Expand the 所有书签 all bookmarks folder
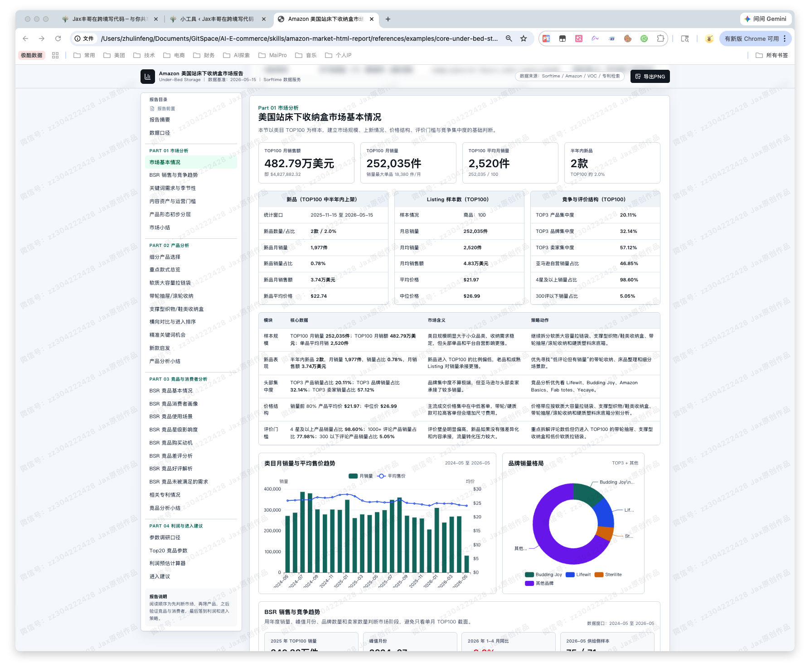Image resolution: width=810 pixels, height=672 pixels. pos(771,55)
